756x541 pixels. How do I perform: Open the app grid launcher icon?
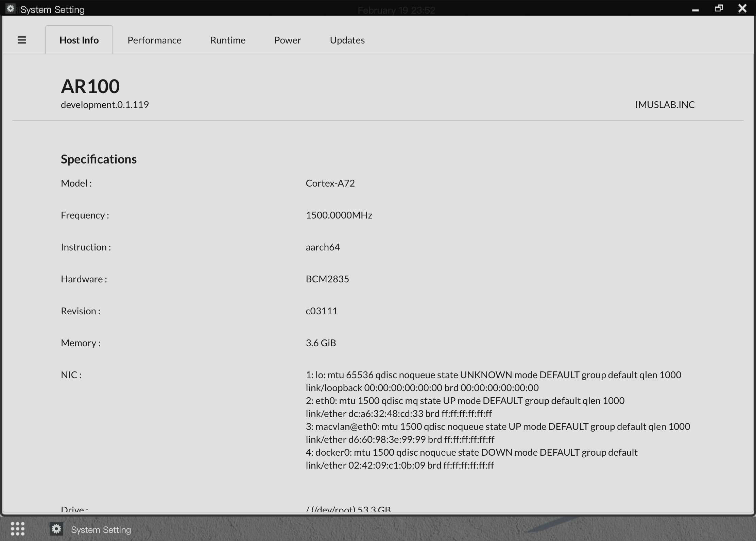[x=18, y=529]
